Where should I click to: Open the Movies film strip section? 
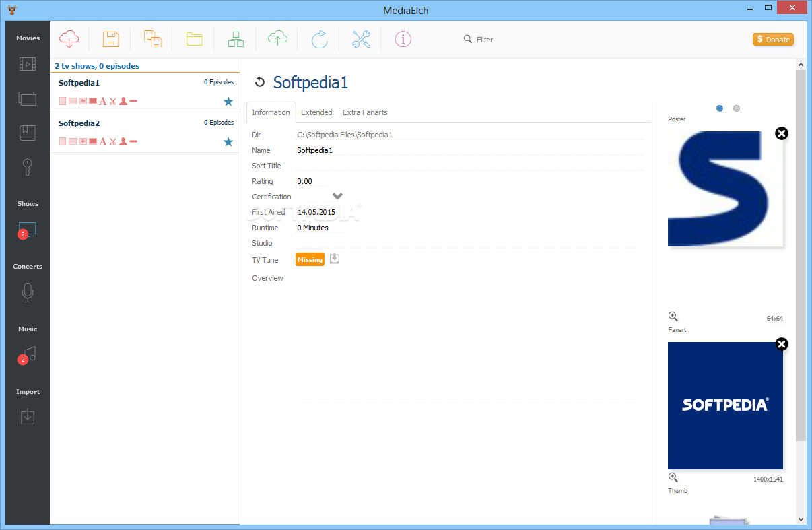point(28,64)
